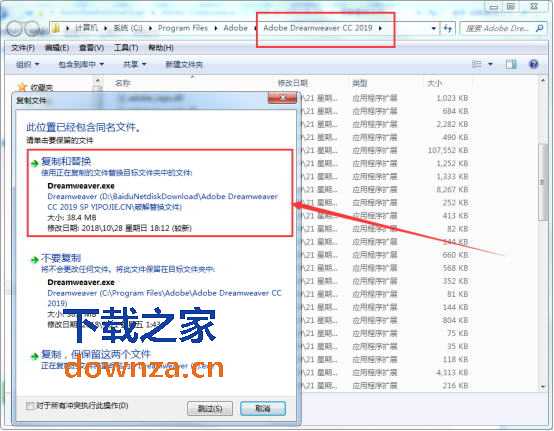This screenshot has width=554, height=431.
Task: Click the green arrow beside 复制和替换
Action: [34, 163]
